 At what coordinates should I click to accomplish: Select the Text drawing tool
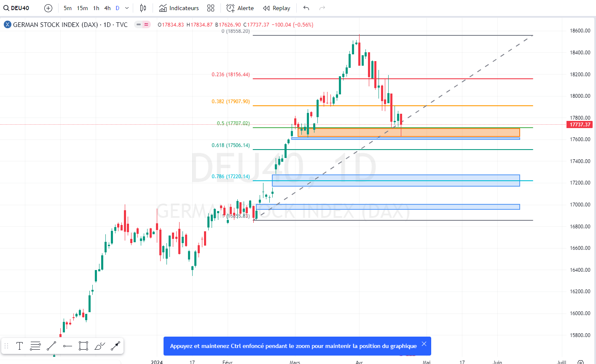[19, 346]
